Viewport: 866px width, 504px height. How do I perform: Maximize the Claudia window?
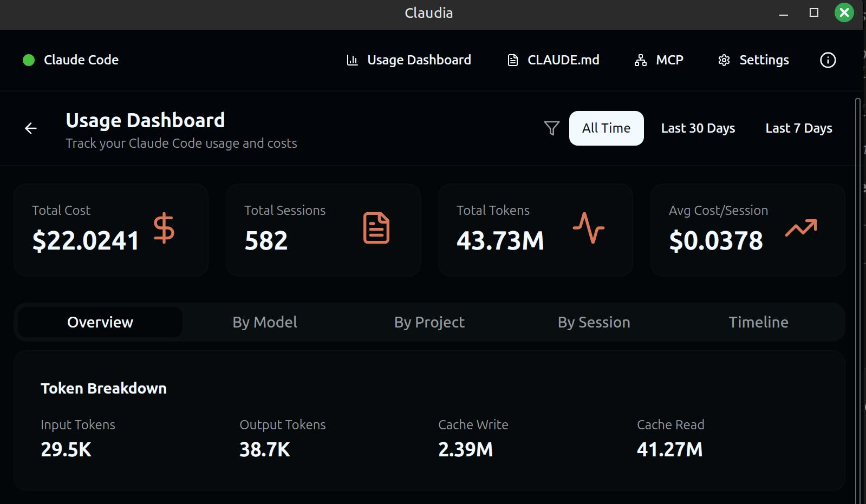click(x=814, y=13)
